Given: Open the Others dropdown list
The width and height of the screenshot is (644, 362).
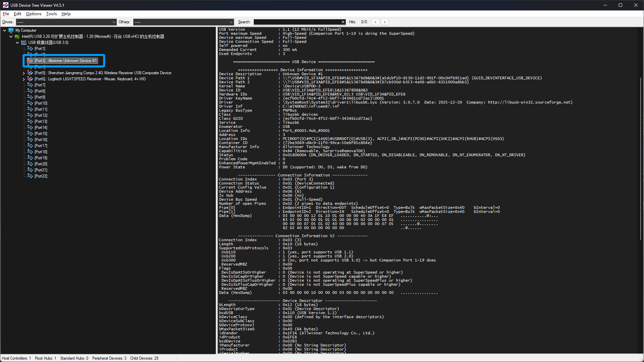Looking at the screenshot, I should [x=231, y=22].
